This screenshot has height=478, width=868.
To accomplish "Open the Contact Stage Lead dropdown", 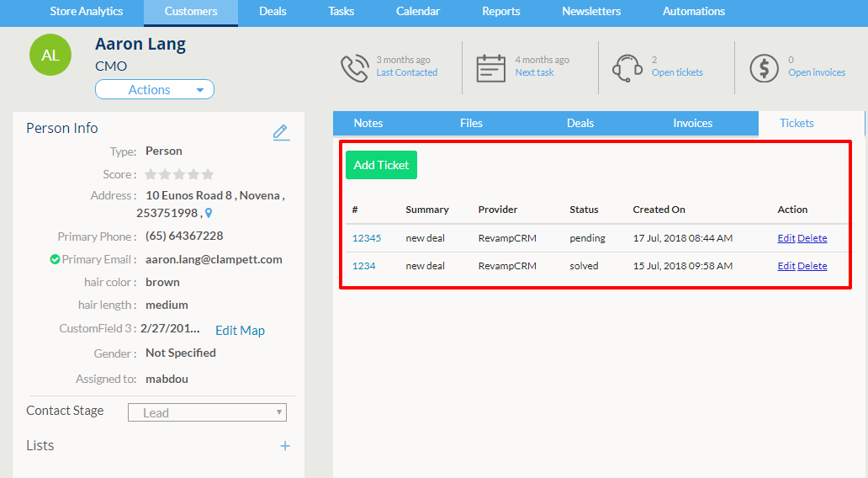I will [x=207, y=412].
